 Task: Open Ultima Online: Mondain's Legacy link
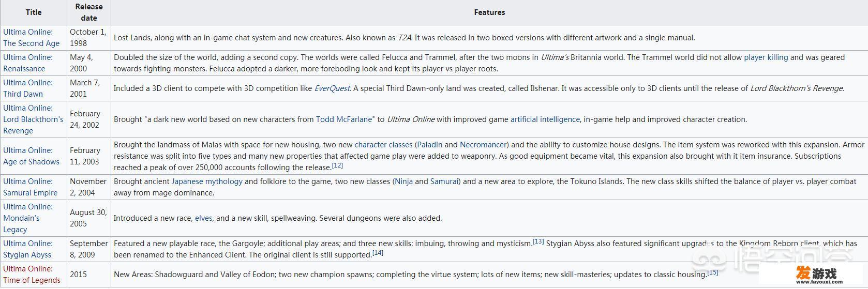click(28, 218)
